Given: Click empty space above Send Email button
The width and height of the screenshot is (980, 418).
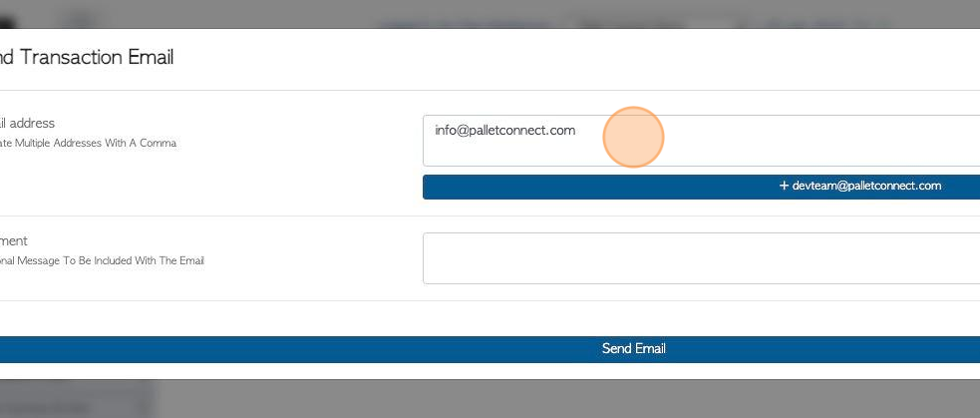Looking at the screenshot, I should coord(490,318).
